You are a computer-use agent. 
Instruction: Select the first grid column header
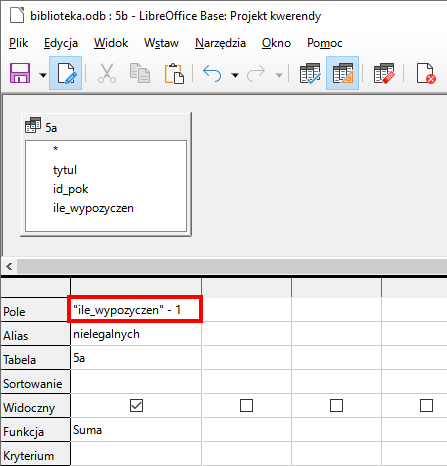tap(136, 287)
